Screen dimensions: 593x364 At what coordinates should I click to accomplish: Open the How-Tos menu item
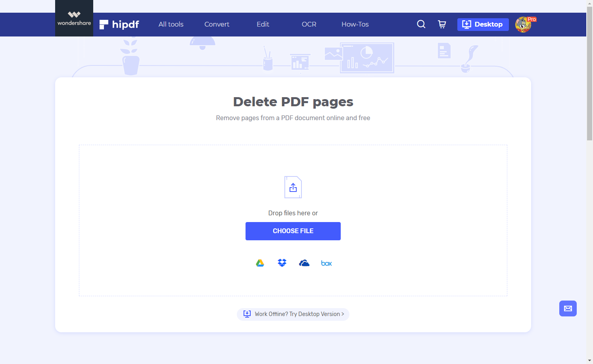[355, 24]
